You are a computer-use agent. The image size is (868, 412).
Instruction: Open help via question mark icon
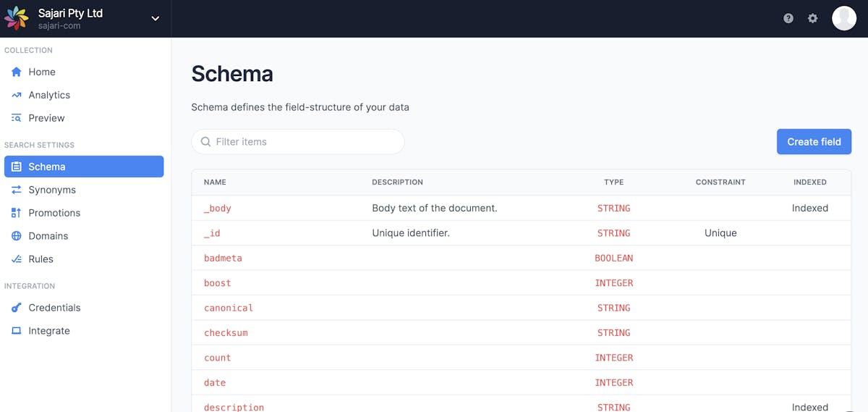click(x=788, y=18)
